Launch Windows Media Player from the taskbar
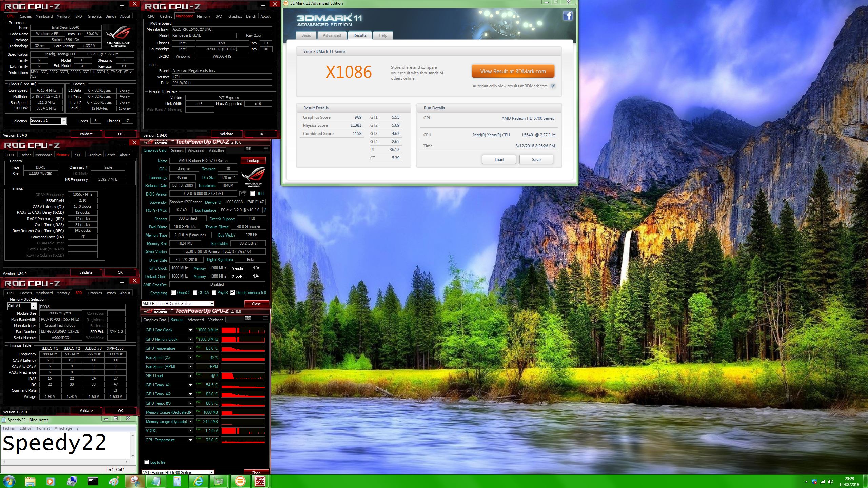Image resolution: width=868 pixels, height=488 pixels. [x=51, y=481]
